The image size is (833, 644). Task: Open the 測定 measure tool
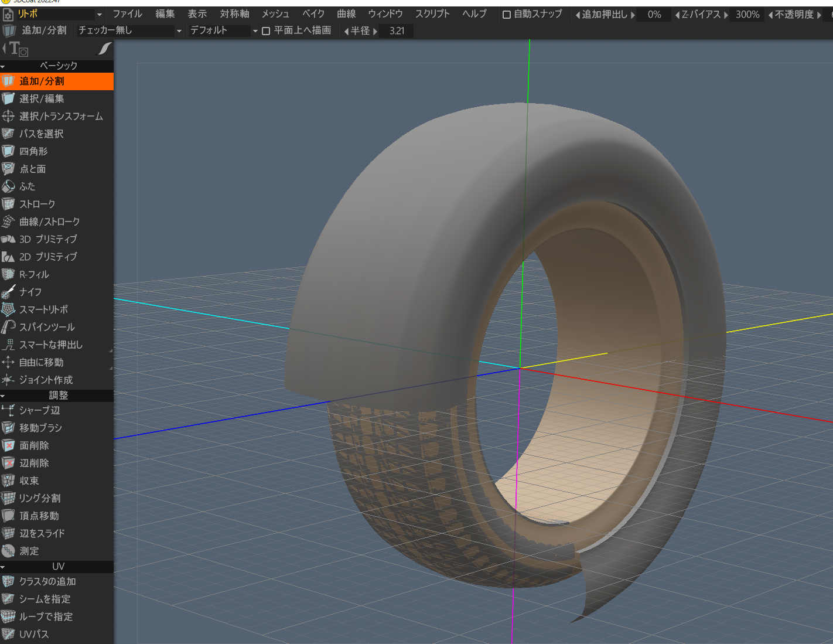[57, 551]
